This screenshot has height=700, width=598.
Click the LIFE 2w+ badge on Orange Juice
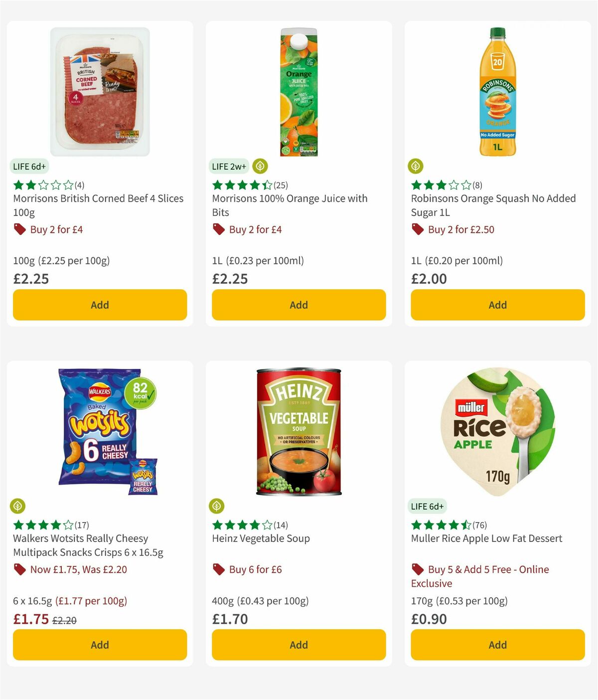pos(229,166)
